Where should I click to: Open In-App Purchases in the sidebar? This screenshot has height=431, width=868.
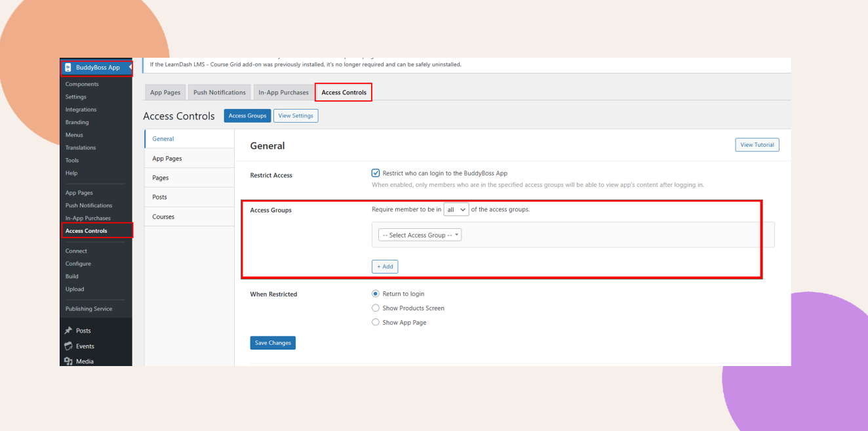coord(88,218)
